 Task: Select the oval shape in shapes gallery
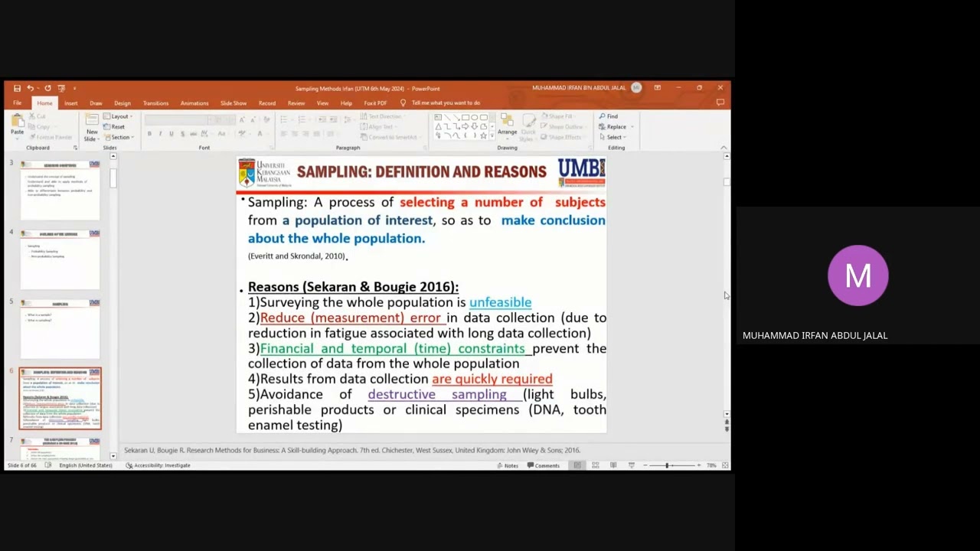475,118
